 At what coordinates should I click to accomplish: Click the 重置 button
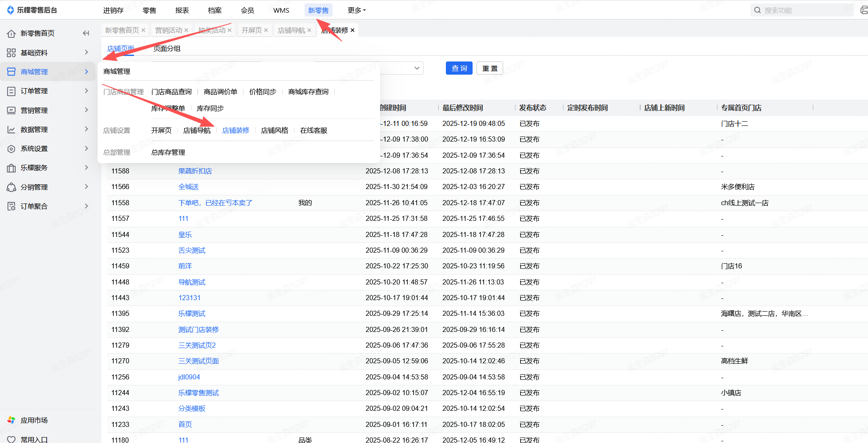pyautogui.click(x=490, y=68)
